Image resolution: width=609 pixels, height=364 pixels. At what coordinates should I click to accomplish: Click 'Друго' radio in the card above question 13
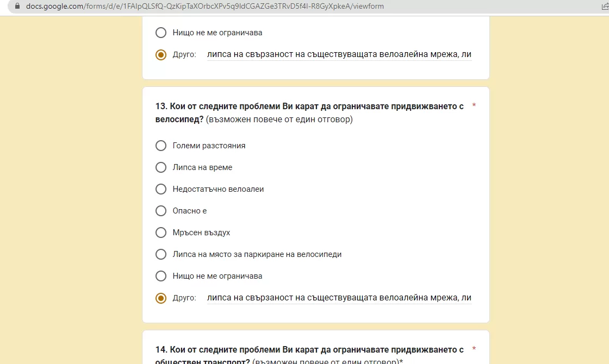coord(161,55)
